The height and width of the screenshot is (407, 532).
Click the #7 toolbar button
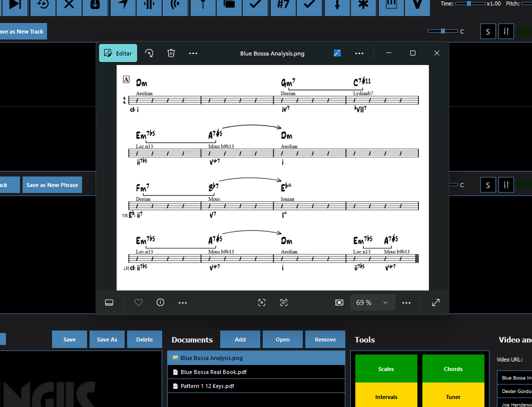point(283,4)
